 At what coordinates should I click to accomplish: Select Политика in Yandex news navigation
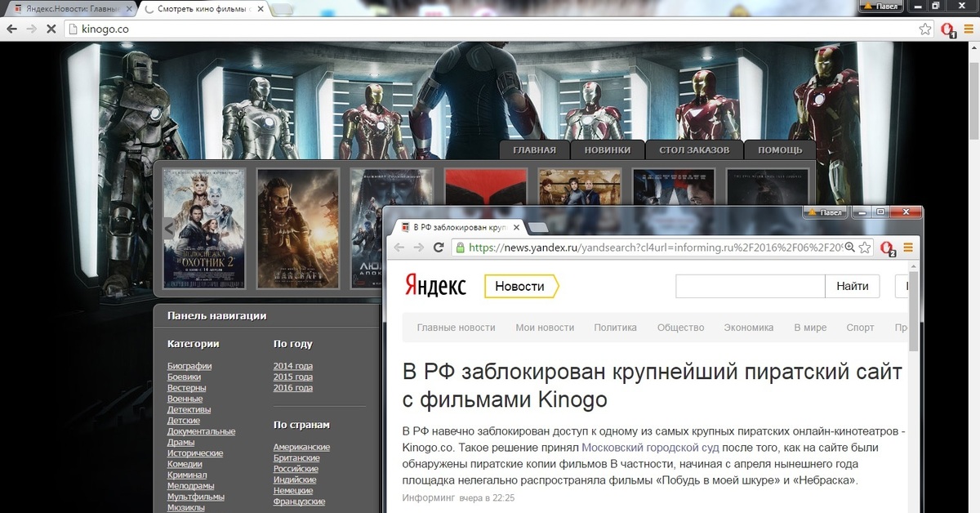pyautogui.click(x=615, y=328)
